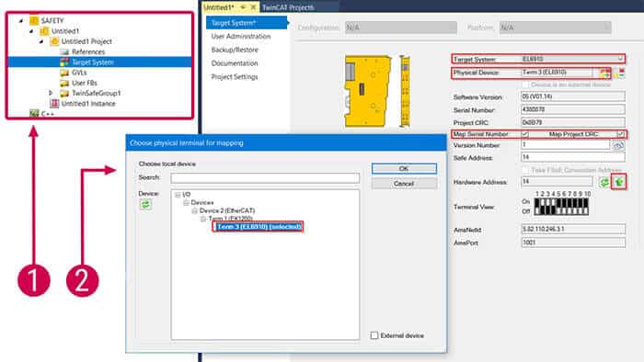Expand the TwinSafeGroup1 node

[x=51, y=94]
